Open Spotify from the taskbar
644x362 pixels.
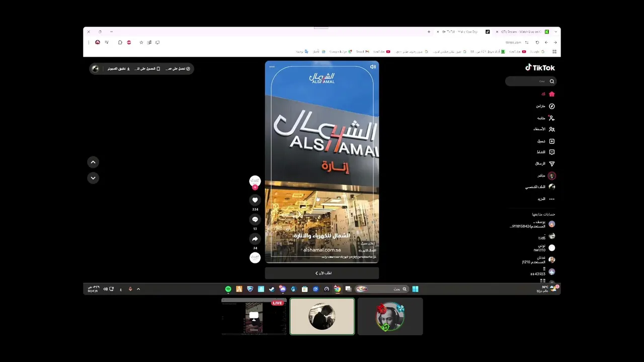click(x=228, y=289)
